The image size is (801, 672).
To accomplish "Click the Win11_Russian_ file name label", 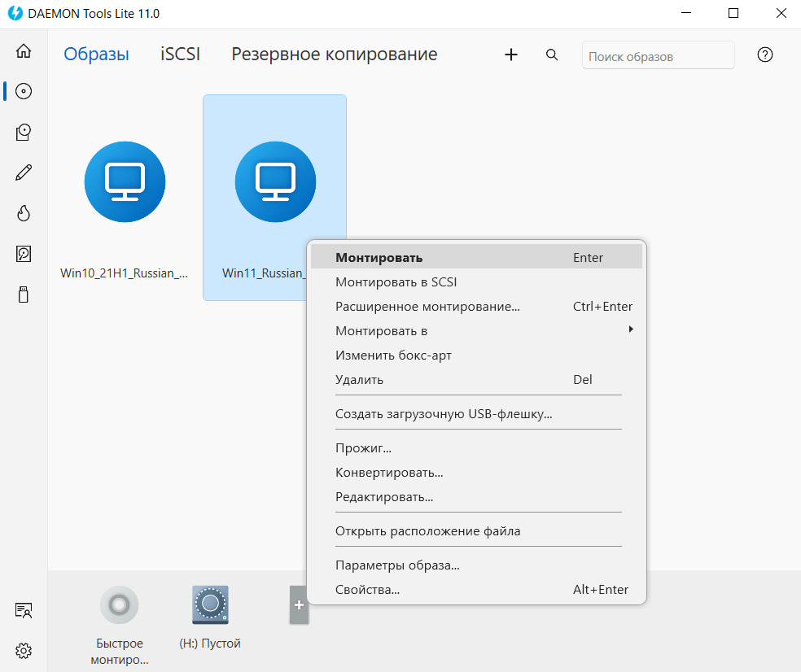I will point(264,273).
